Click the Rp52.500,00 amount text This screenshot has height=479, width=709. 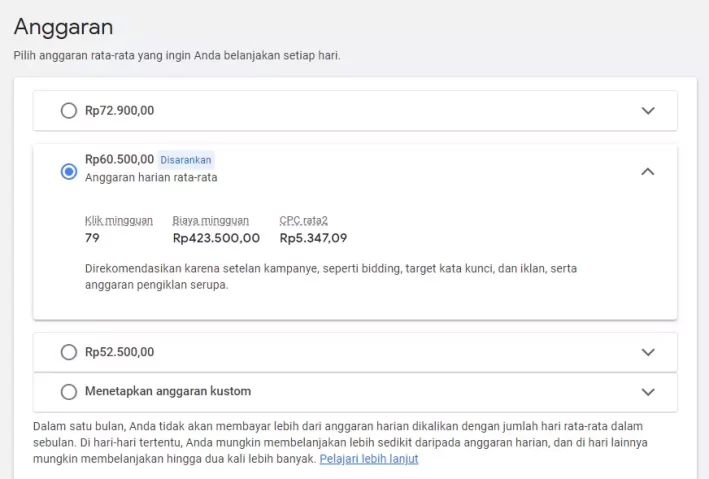119,352
